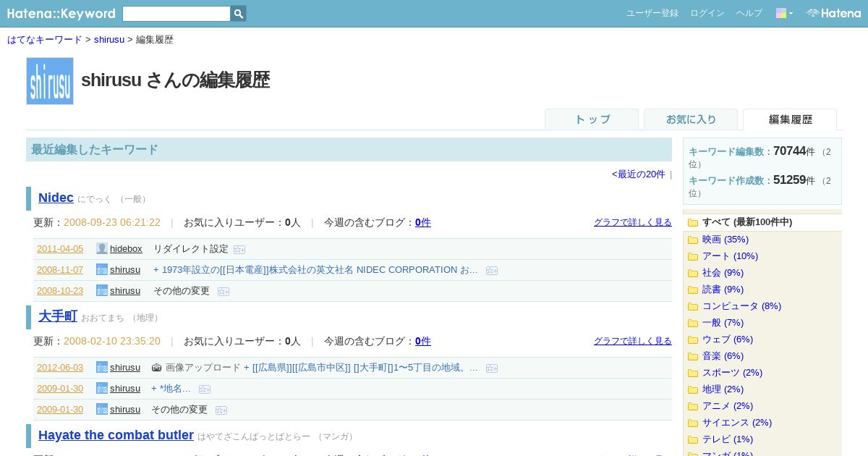Select 一般 (7%) category
This screenshot has height=456, width=868.
coord(723,323)
